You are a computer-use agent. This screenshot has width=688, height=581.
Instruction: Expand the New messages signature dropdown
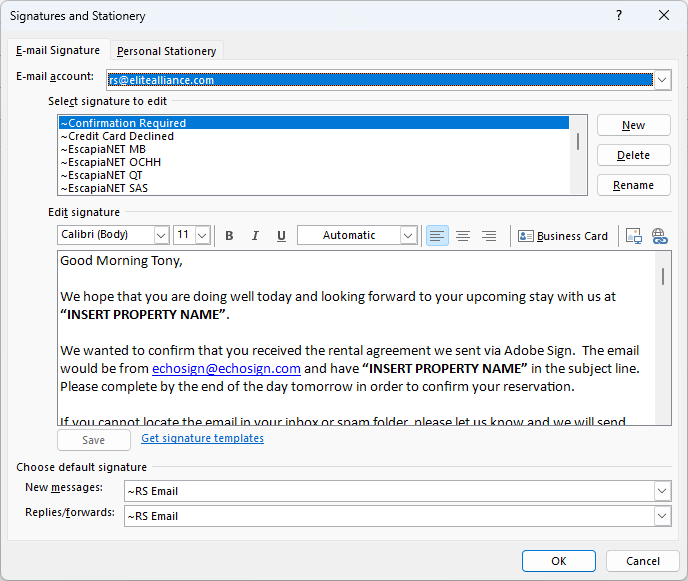662,491
